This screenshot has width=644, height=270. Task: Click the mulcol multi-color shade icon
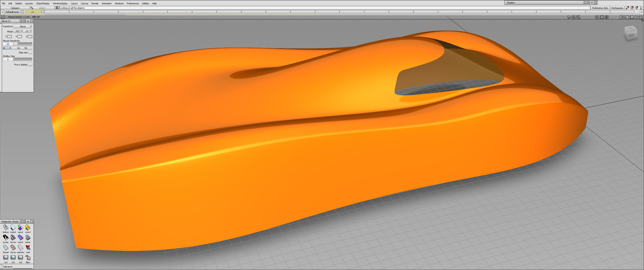click(x=13, y=228)
